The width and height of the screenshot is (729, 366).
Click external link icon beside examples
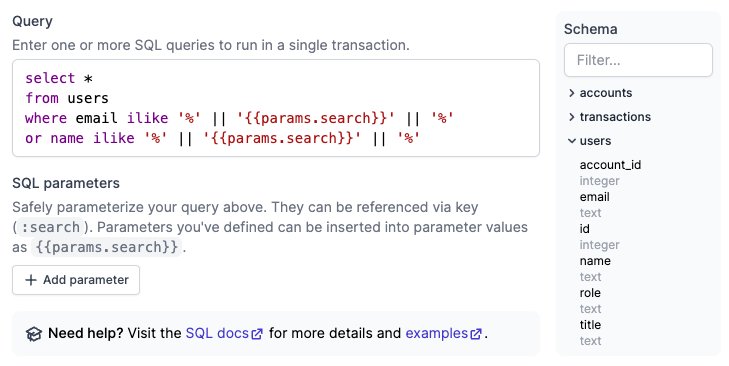476,334
